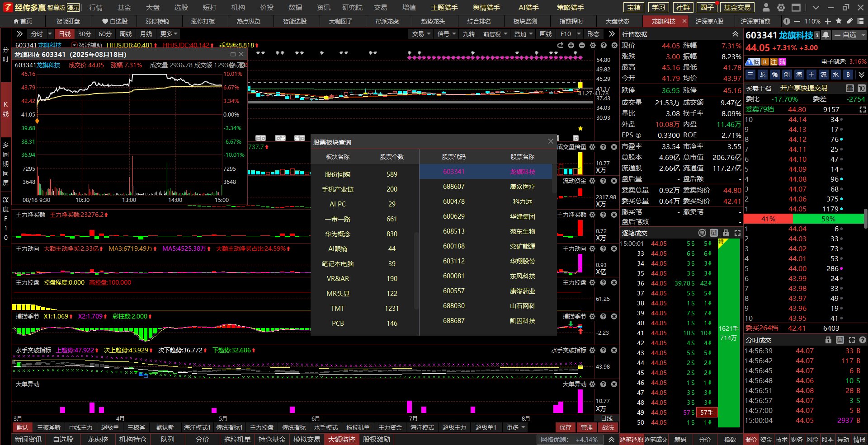Image resolution: width=868 pixels, height=445 pixels.
Task: Open the 开户享快捷交易 link
Action: point(803,88)
